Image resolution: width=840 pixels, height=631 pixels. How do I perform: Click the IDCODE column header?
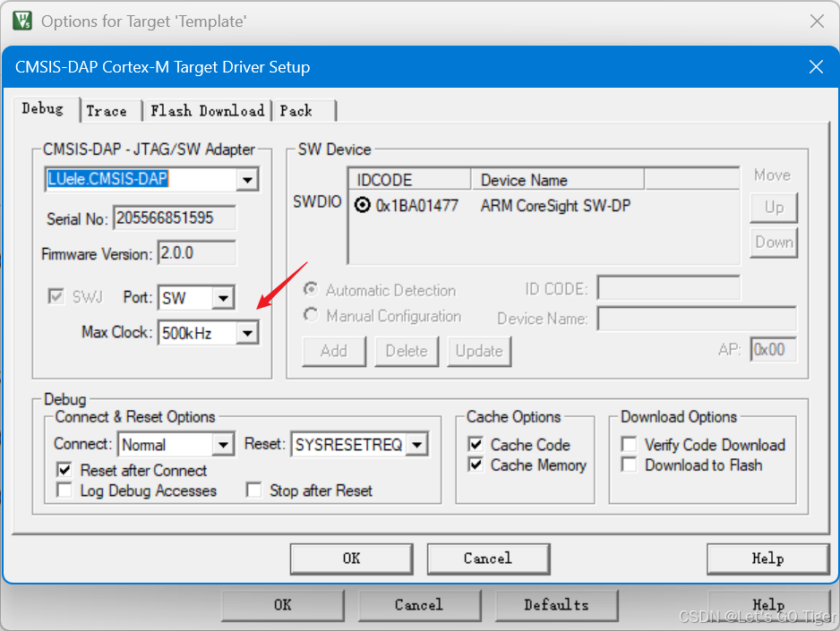click(x=410, y=180)
